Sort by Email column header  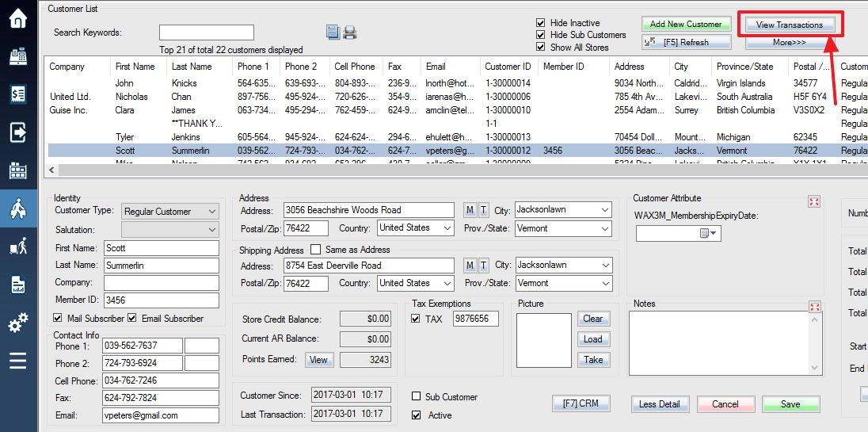pos(451,67)
